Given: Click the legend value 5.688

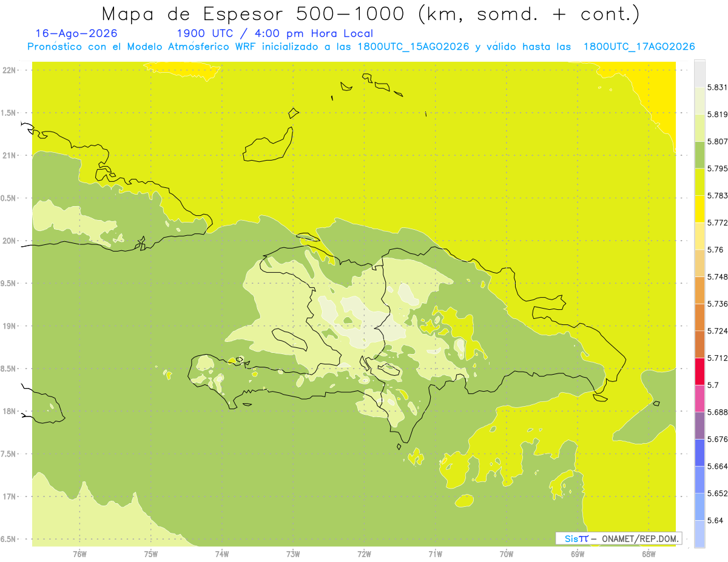Looking at the screenshot, I should (x=717, y=412).
